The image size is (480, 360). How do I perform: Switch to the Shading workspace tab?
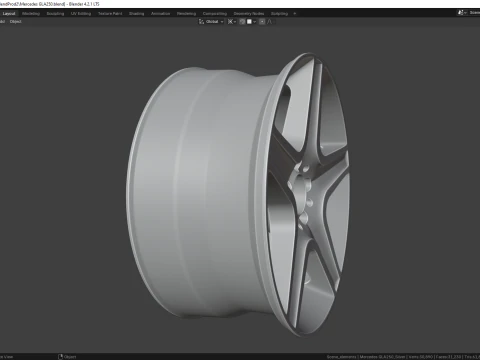point(137,14)
